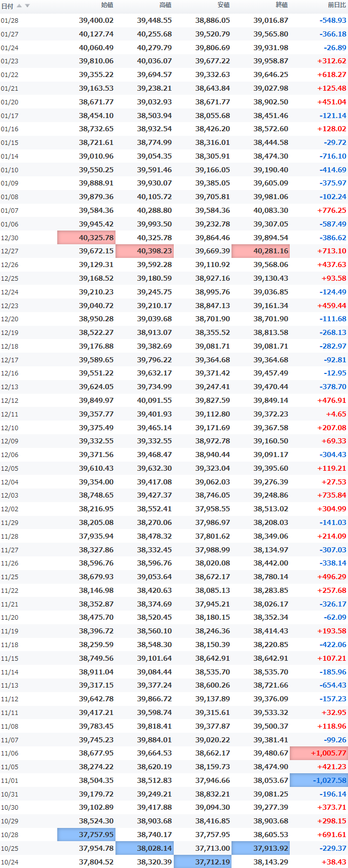Click the 高値 column header
The height and width of the screenshot is (868, 348).
pos(166,5)
